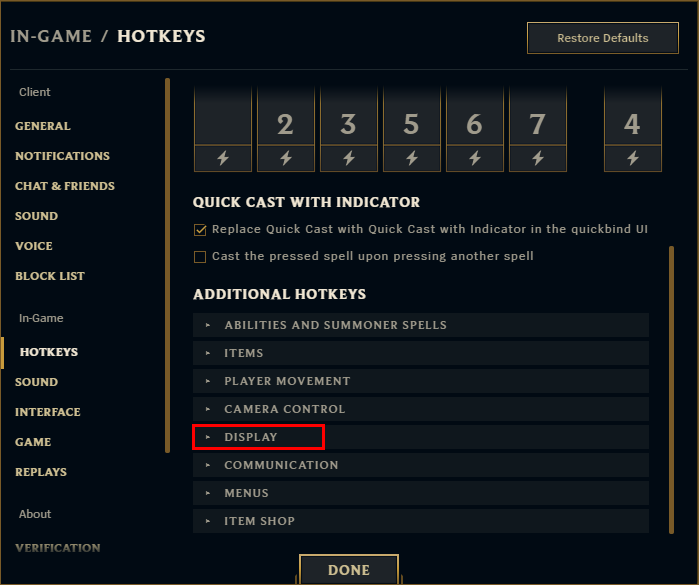Toggle quick cast lightning under slot 4
This screenshot has height=585, width=699.
632,158
